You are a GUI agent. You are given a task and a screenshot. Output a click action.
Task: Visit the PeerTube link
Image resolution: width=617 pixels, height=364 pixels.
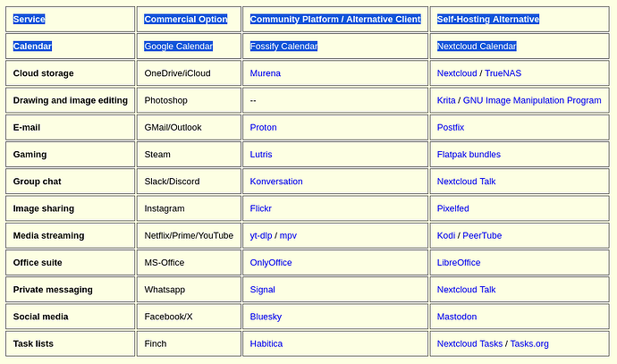(x=482, y=236)
